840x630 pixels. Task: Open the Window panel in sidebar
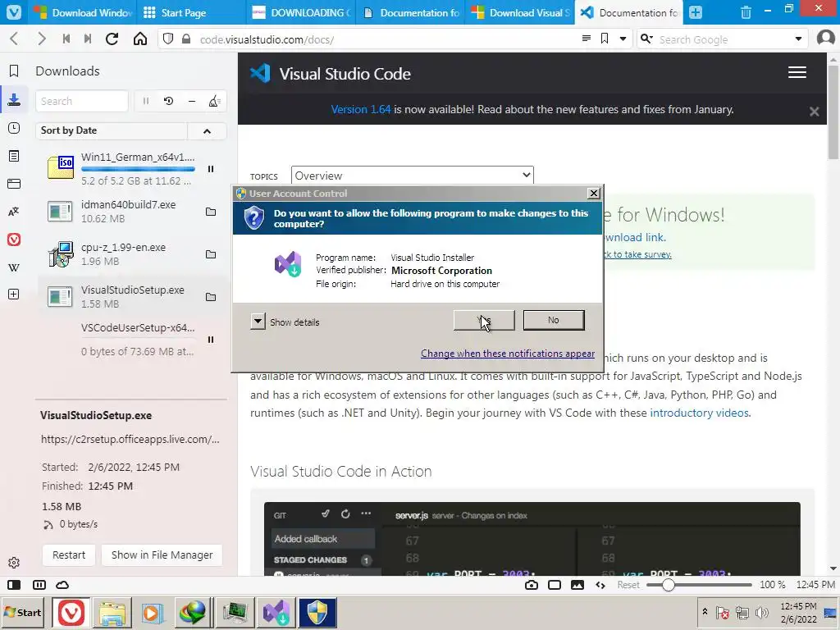pos(14,184)
